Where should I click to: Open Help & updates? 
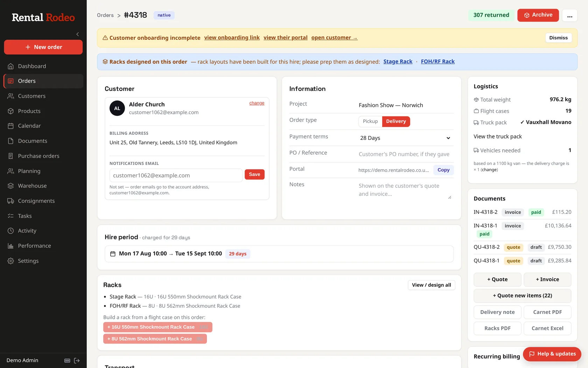(x=552, y=354)
